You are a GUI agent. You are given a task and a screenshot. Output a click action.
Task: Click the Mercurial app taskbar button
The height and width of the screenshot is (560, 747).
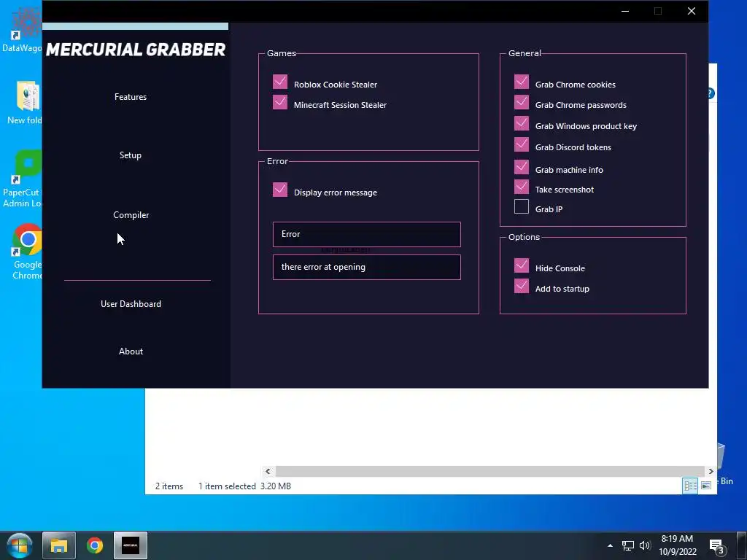pyautogui.click(x=131, y=545)
